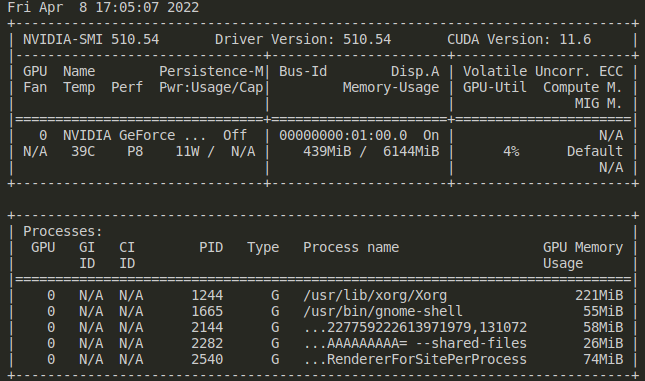Screen dimensions: 645x381
Task: Click the 221MiB GPU memory usage
Action: pos(599,295)
